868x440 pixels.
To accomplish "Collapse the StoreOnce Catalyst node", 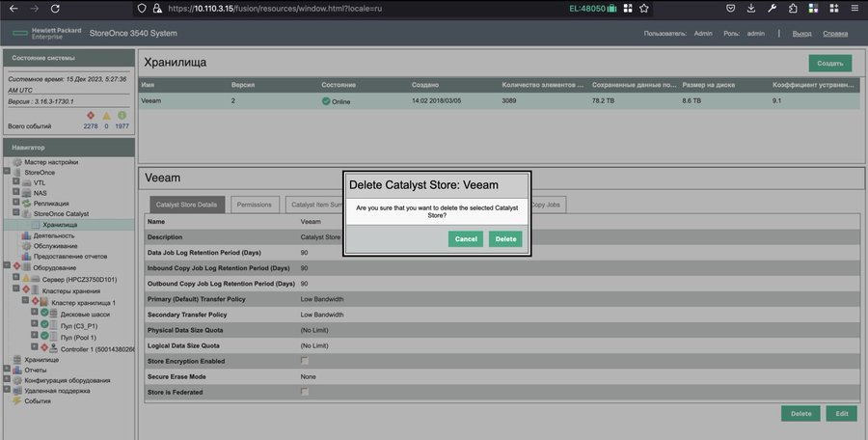I will pyautogui.click(x=16, y=212).
